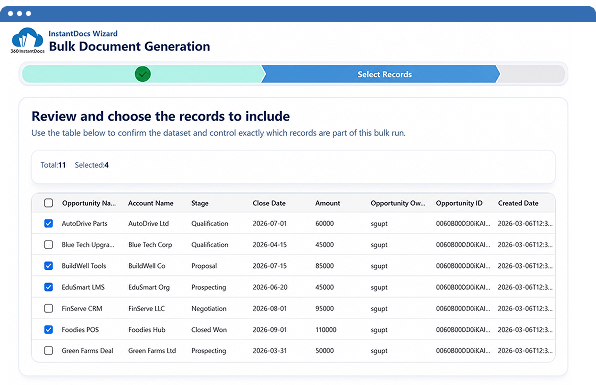Image resolution: width=596 pixels, height=385 pixels.
Task: Click the Stage column header
Action: pyautogui.click(x=200, y=203)
